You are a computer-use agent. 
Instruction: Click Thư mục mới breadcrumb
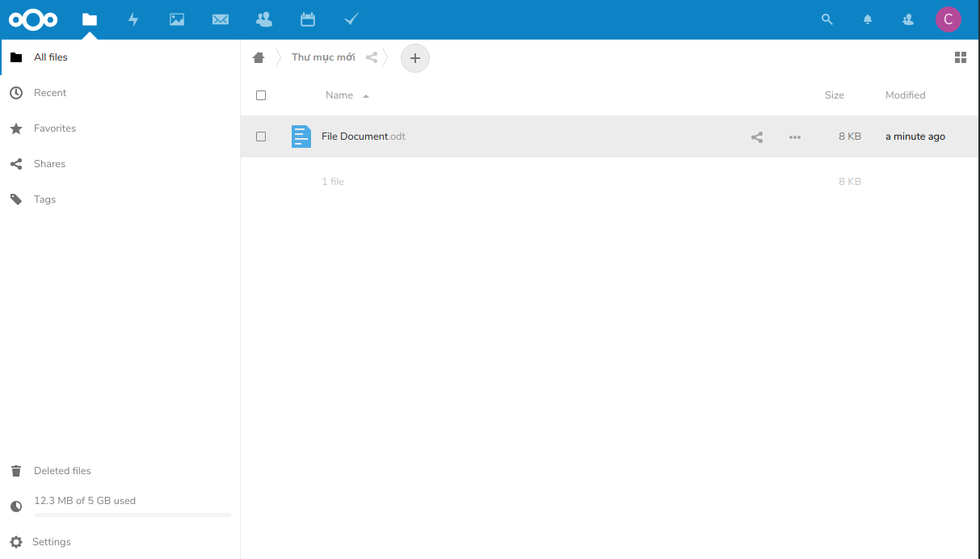click(323, 57)
